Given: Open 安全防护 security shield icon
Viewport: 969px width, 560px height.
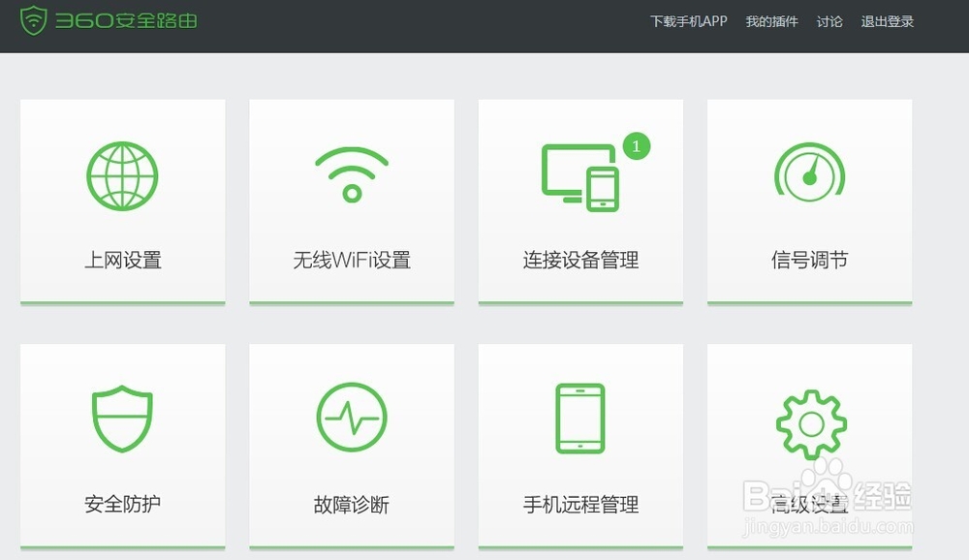Looking at the screenshot, I should coord(120,419).
